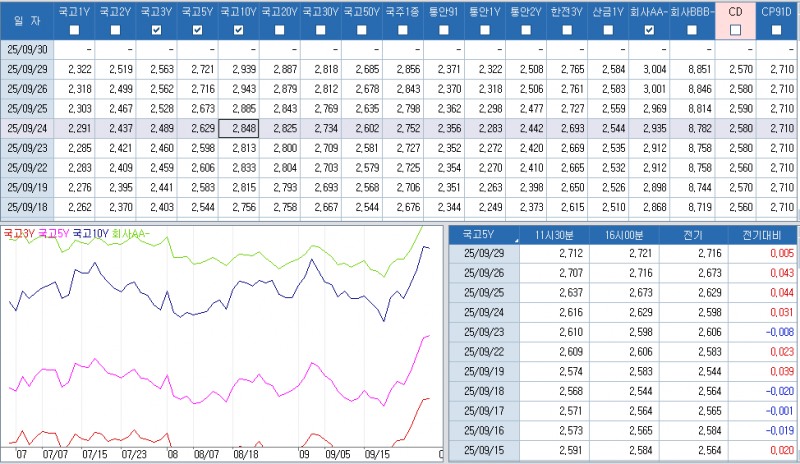This screenshot has width=800, height=464.
Task: Click the 회사AA- label in chart legend
Action: (129, 232)
